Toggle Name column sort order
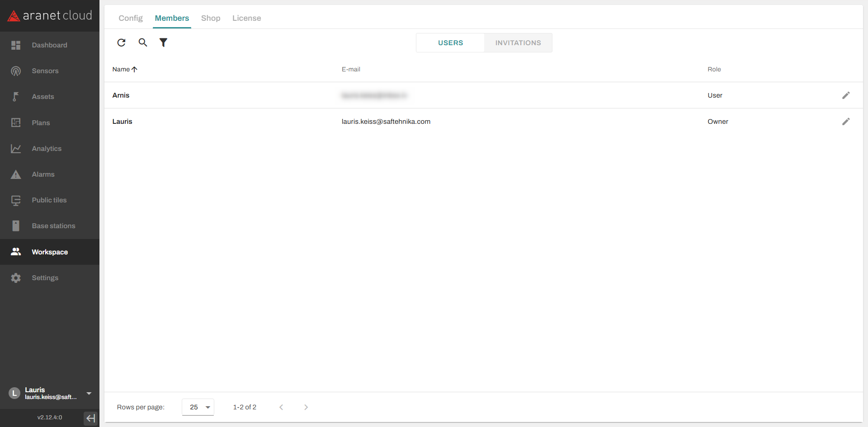The height and width of the screenshot is (427, 868). [x=124, y=69]
